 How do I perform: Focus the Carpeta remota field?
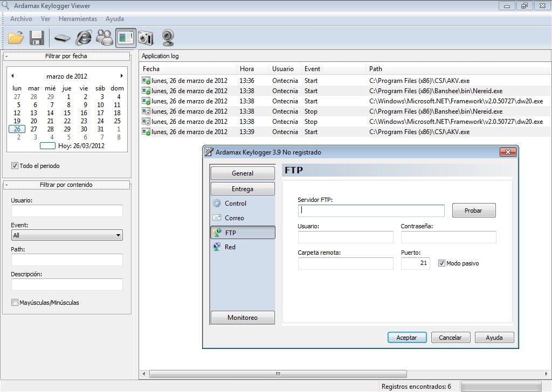click(x=346, y=263)
